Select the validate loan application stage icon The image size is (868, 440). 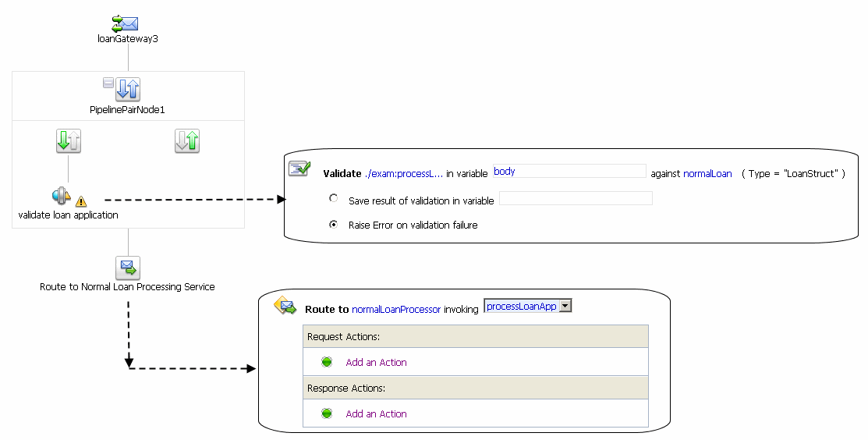point(61,196)
